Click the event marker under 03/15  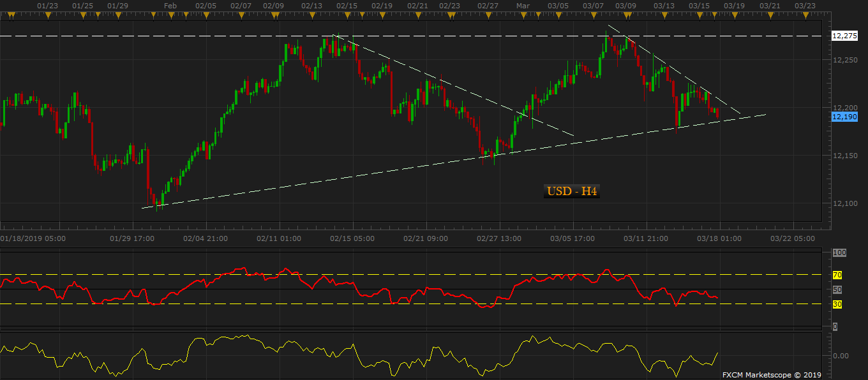(700, 17)
